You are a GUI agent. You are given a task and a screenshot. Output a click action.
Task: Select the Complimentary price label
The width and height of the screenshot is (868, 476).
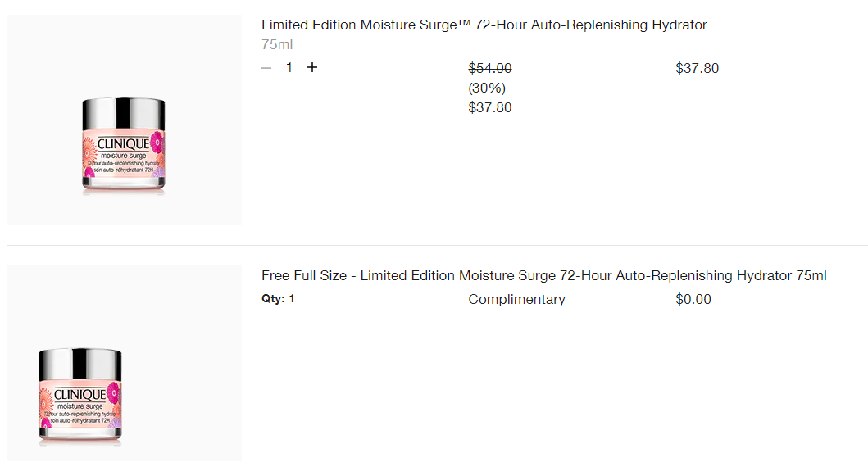click(x=516, y=299)
